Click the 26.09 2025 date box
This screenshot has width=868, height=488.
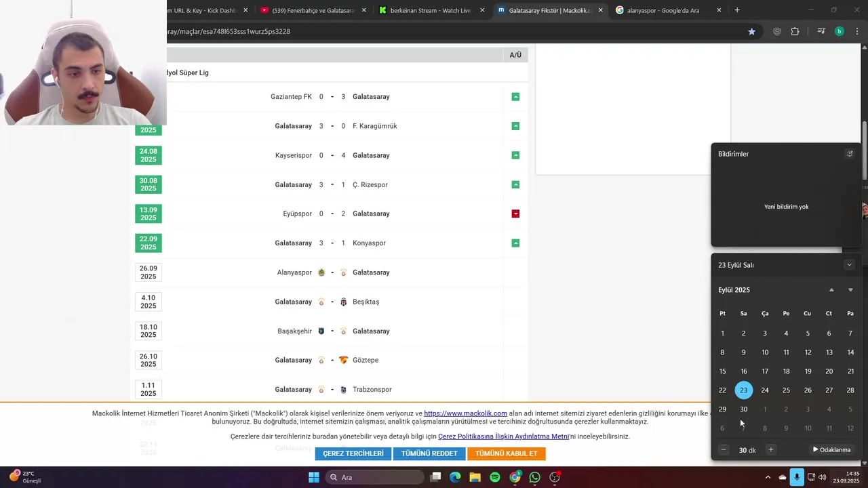(149, 272)
